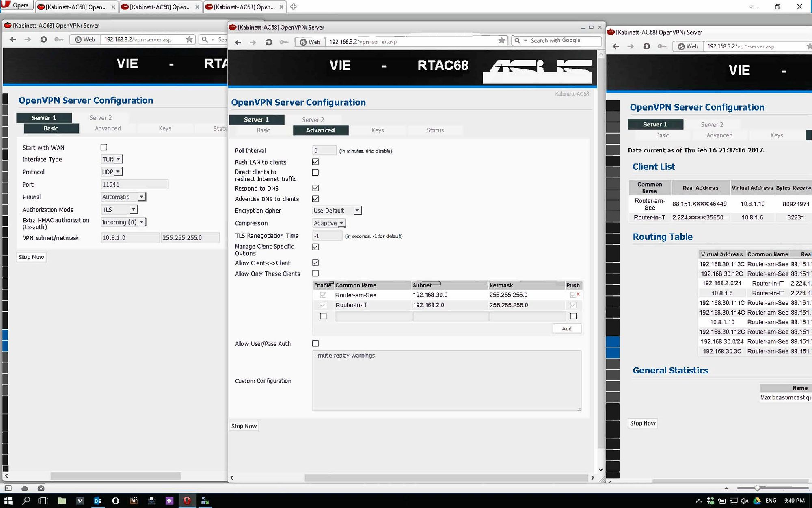Click Add button for client table
Screen dimensions: 812x508
click(x=567, y=329)
